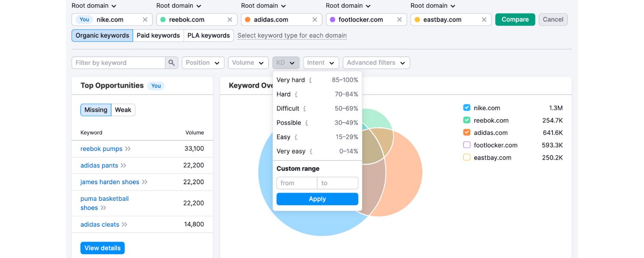This screenshot has width=644, height=258.
Task: Toggle the eastbay.com legend checkbox
Action: [x=467, y=157]
